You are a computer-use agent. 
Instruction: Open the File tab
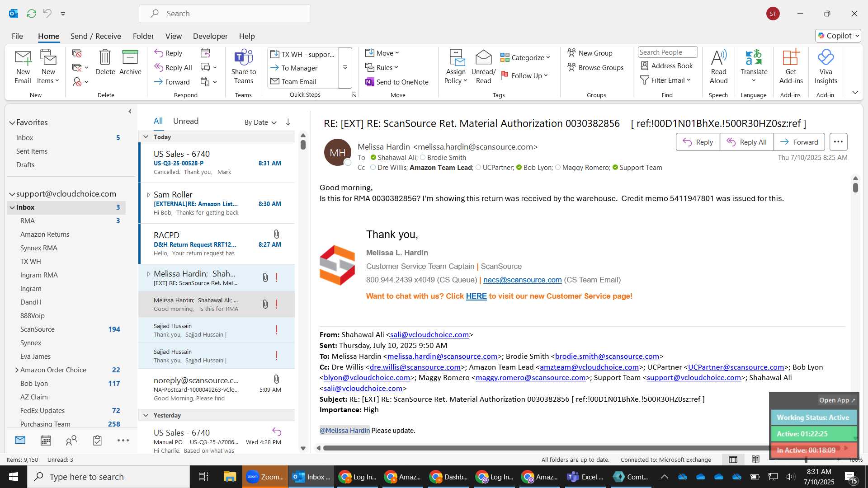point(17,36)
